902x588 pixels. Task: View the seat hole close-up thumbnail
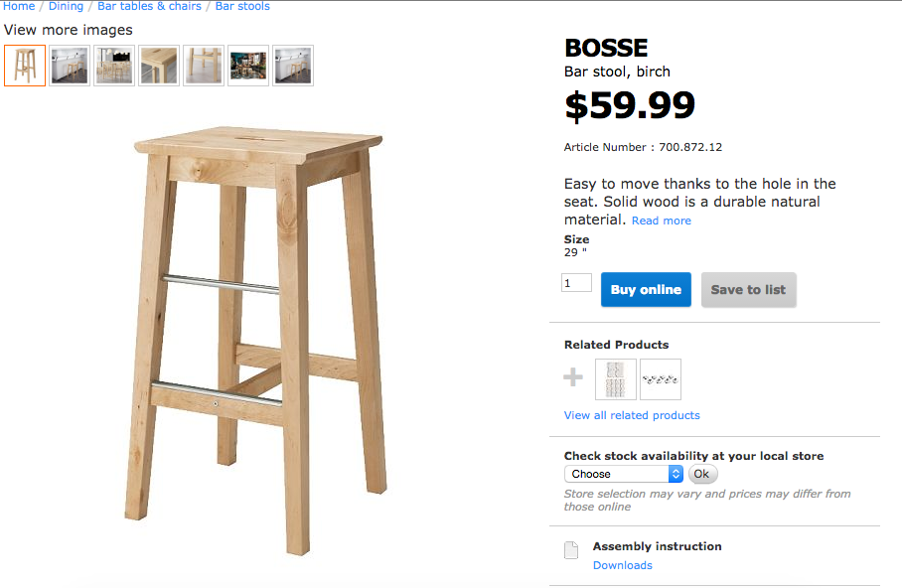click(x=159, y=66)
